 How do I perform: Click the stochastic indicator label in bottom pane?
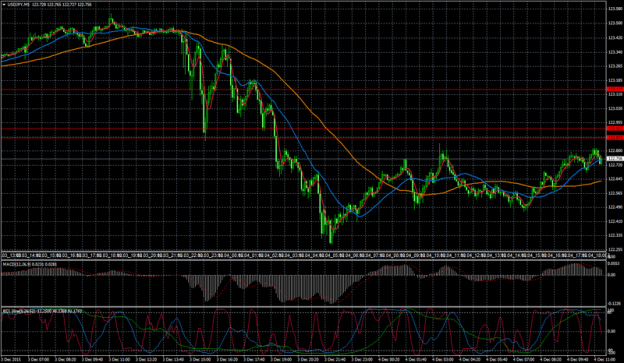[43, 310]
